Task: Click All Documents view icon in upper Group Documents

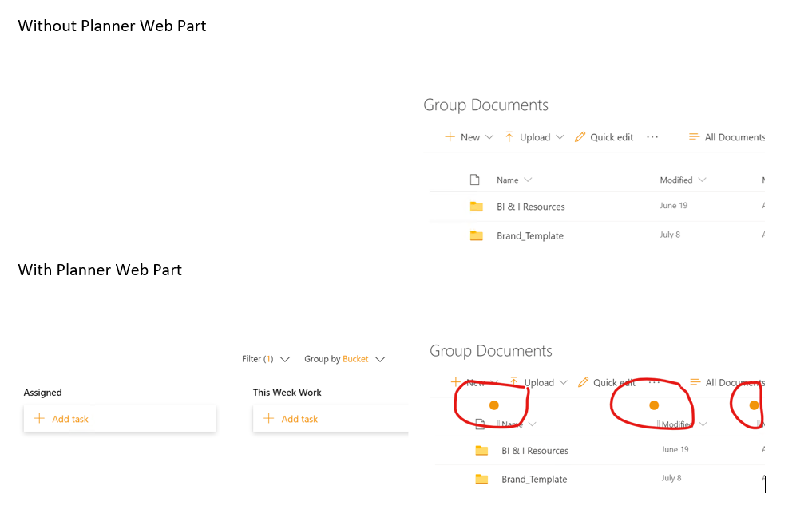Action: point(694,136)
